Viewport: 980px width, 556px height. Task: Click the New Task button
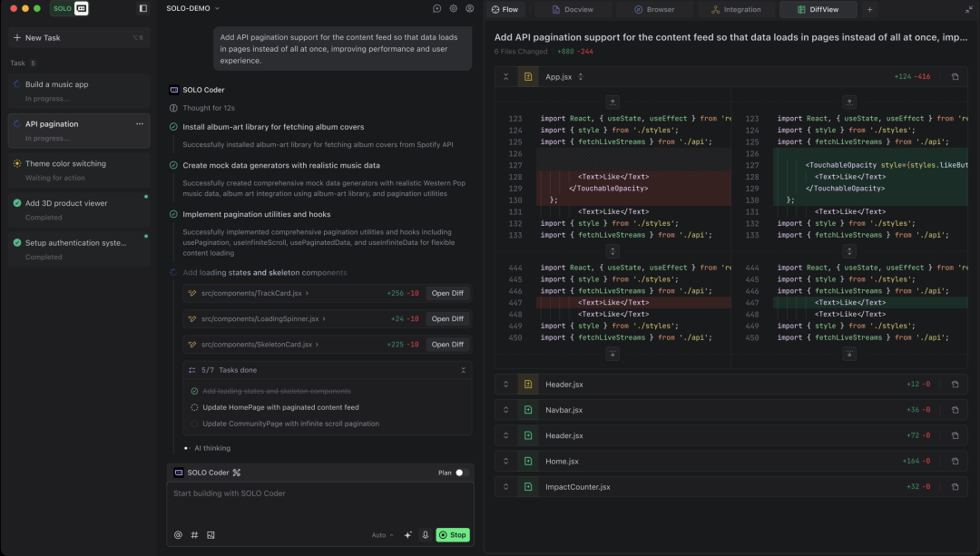[79, 37]
